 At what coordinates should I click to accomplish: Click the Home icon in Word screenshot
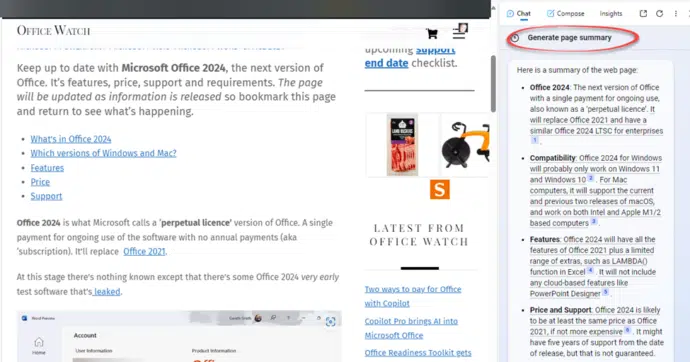(39, 345)
